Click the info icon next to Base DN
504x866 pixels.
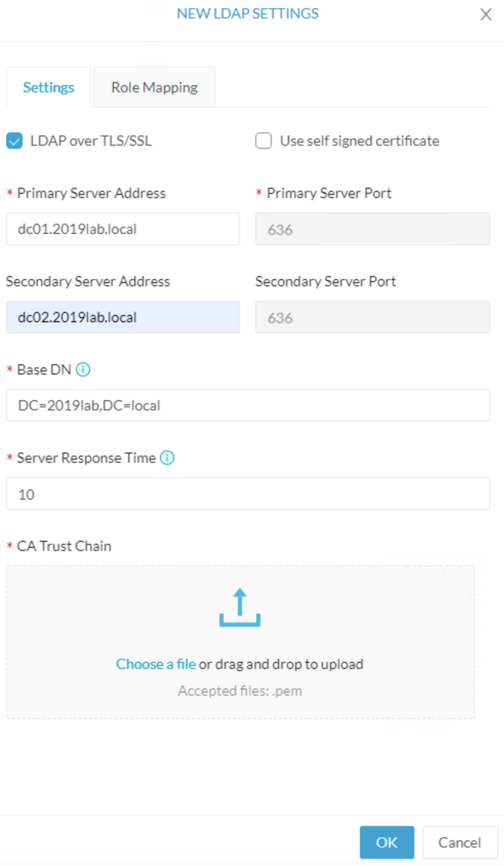(x=84, y=369)
